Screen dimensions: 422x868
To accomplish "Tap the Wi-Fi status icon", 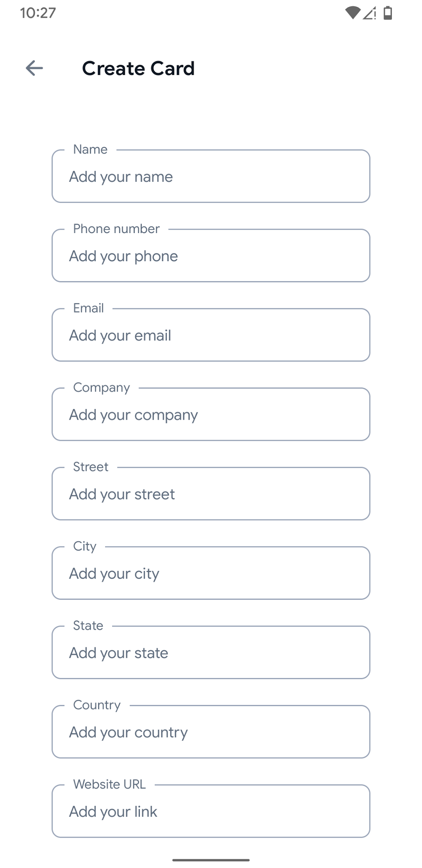I will pyautogui.click(x=352, y=13).
